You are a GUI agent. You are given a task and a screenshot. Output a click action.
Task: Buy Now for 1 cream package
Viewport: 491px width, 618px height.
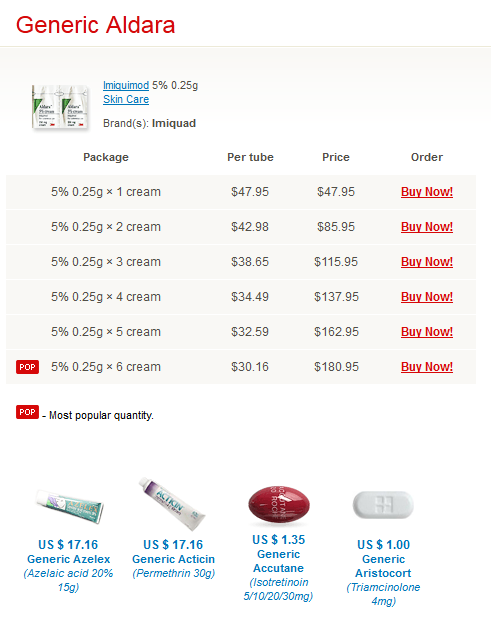427,192
